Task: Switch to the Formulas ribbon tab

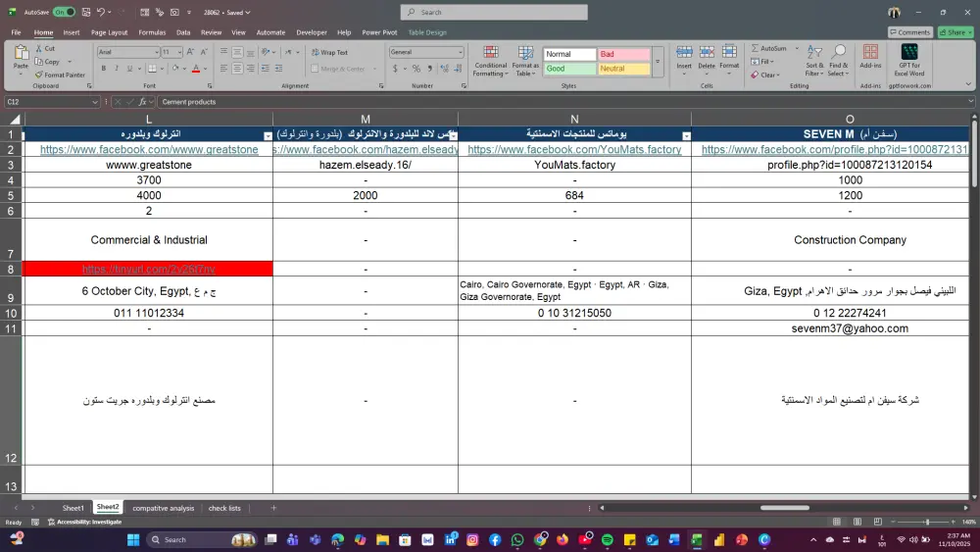Action: tap(152, 32)
